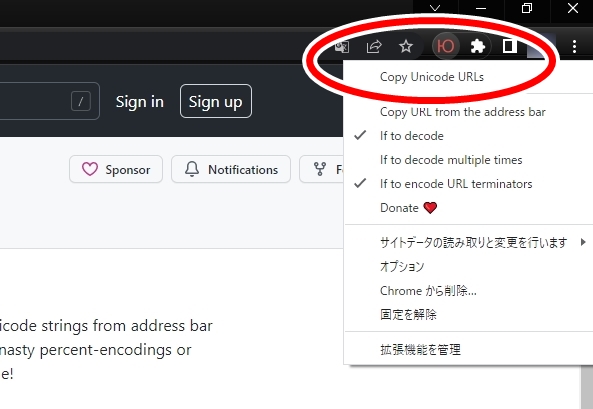Click the share page icon
This screenshot has width=593, height=409.
point(374,46)
